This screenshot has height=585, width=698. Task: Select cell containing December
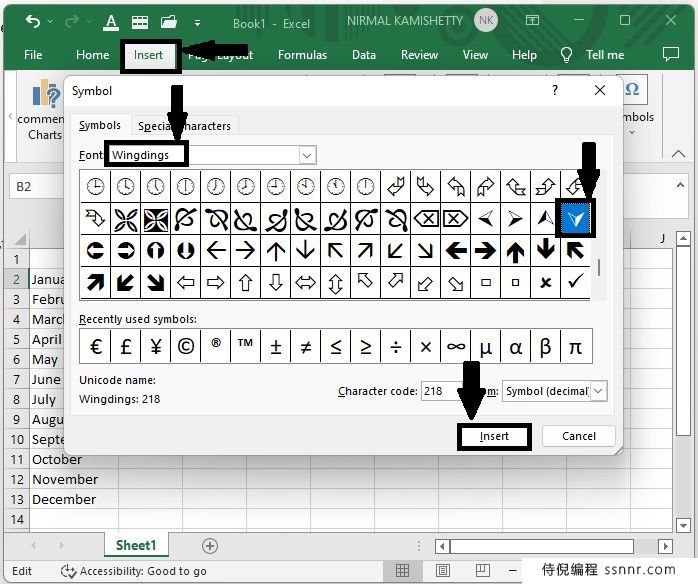click(74, 499)
